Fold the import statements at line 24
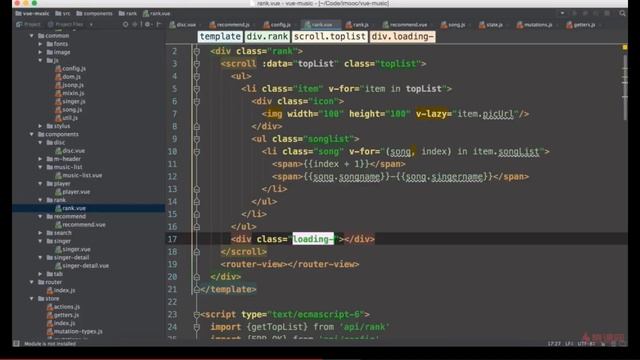Image resolution: width=640 pixels, height=360 pixels. [x=196, y=327]
